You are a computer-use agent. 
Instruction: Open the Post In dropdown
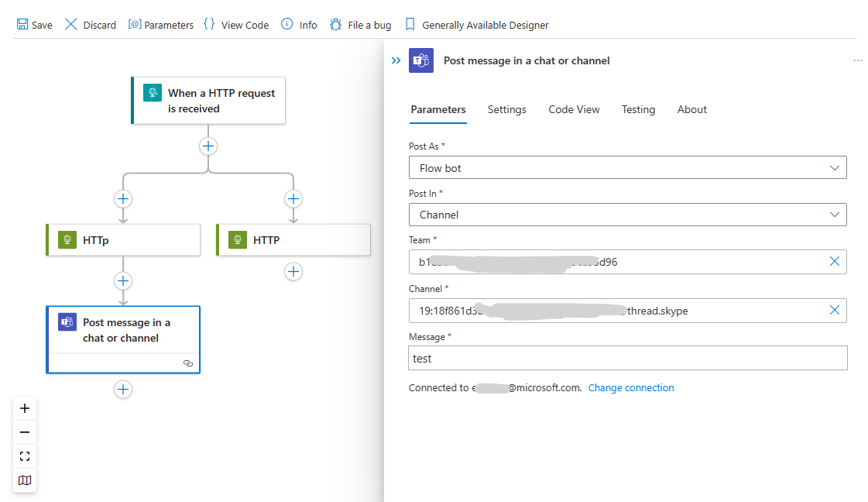point(835,215)
